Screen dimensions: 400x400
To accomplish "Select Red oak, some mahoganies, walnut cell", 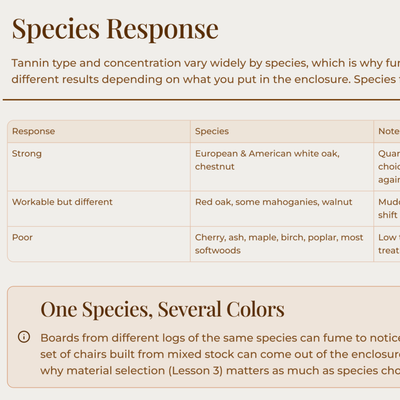I will click(282, 209).
